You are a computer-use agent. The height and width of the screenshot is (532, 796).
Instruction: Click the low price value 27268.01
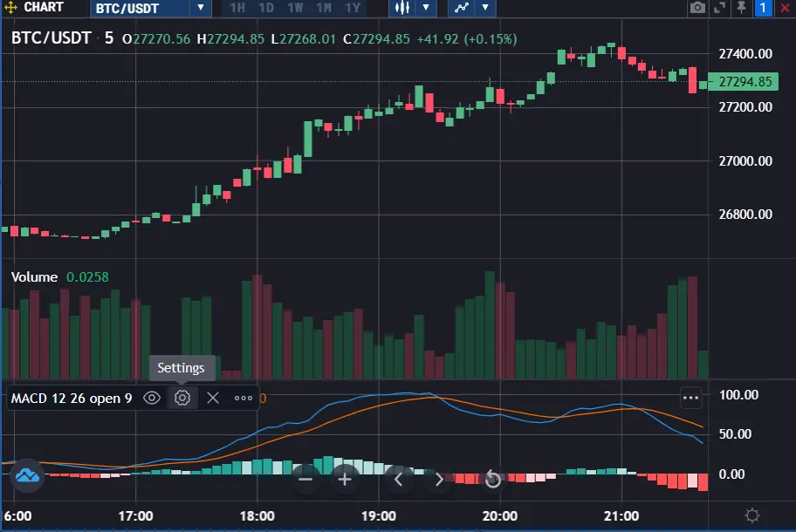[x=307, y=39]
